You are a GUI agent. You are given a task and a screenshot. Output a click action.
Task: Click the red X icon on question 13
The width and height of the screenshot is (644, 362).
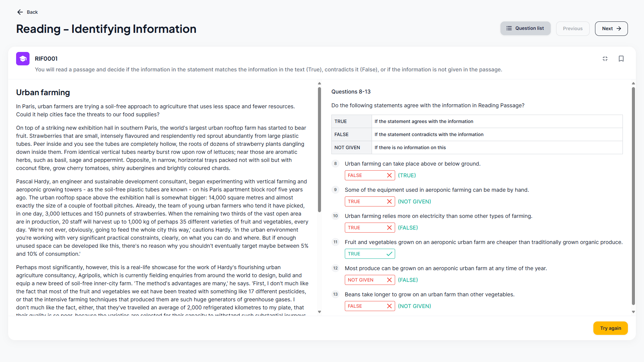tap(389, 306)
